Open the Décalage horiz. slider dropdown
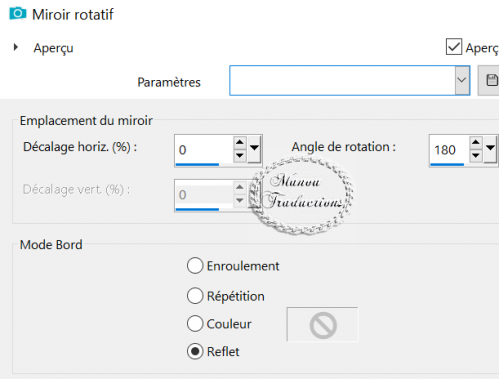Screen dimensions: 499x379 pos(254,149)
